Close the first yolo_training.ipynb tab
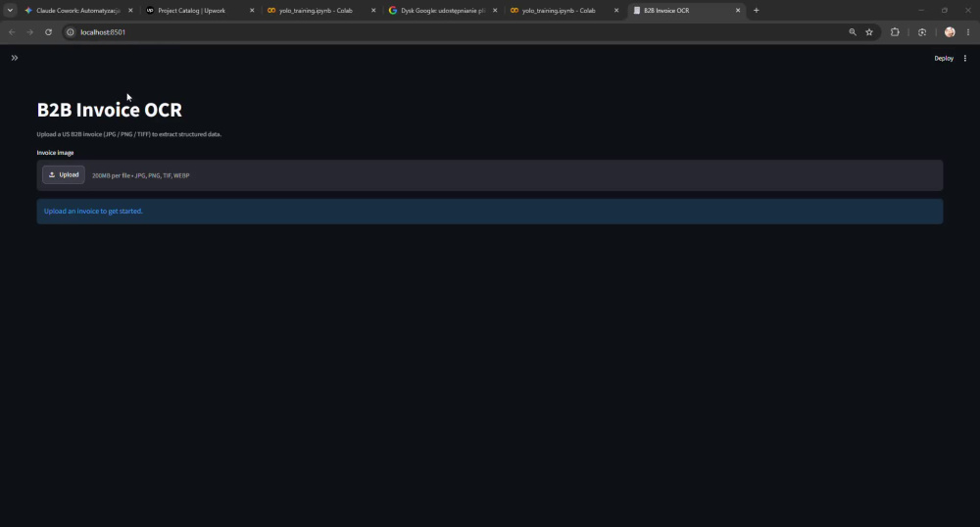The height and width of the screenshot is (527, 980). [x=373, y=11]
